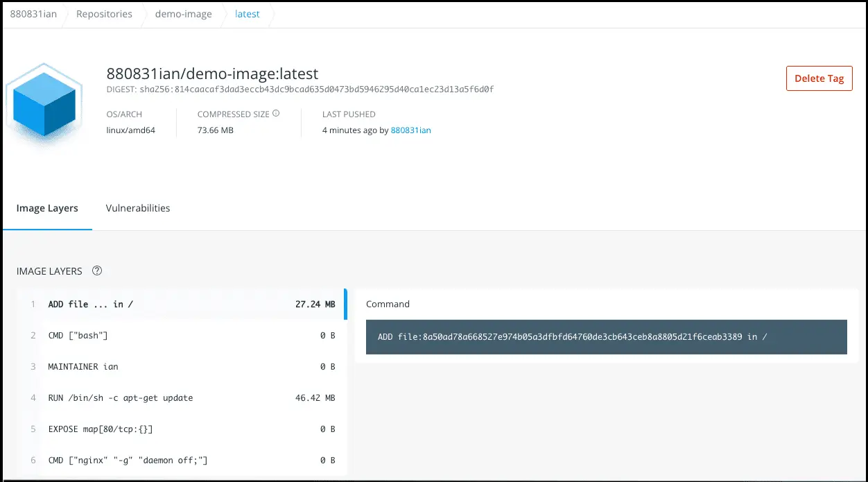Click the compressed size info icon
Image resolution: width=868 pixels, height=482 pixels.
tap(276, 114)
